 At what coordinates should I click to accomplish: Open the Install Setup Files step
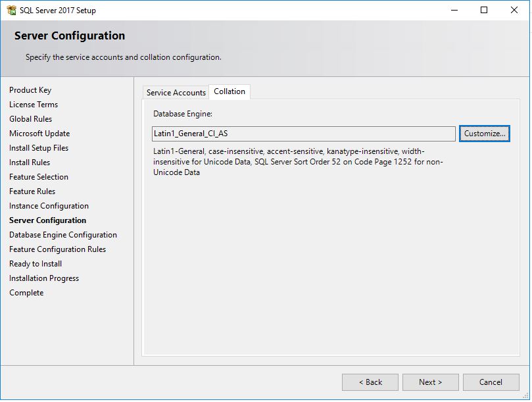click(x=39, y=147)
